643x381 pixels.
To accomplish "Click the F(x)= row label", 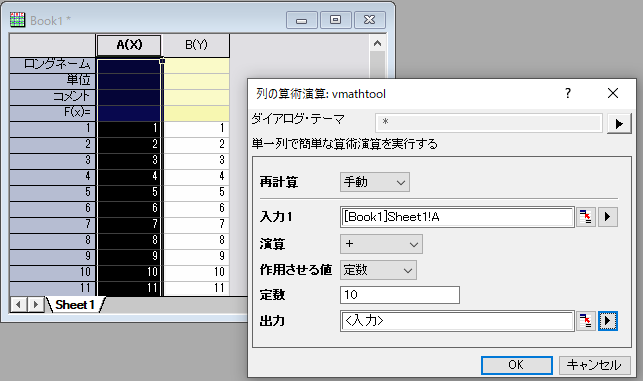I will [52, 112].
